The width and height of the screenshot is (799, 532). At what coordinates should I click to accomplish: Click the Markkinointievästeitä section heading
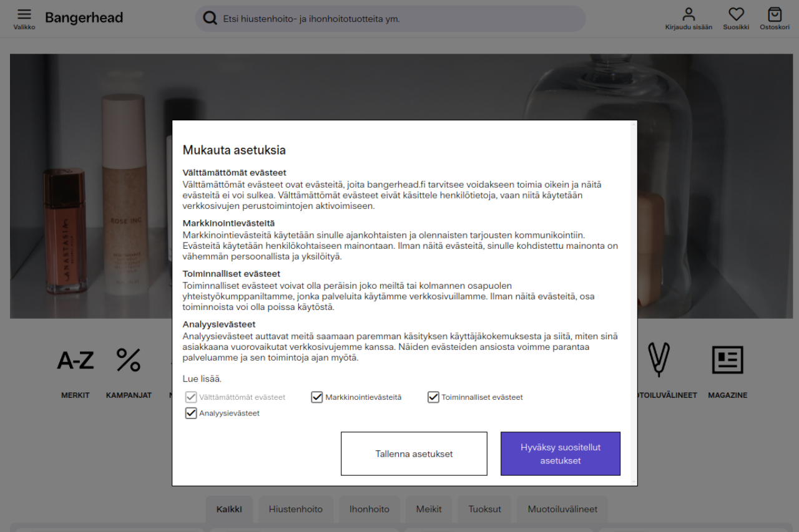coord(228,223)
